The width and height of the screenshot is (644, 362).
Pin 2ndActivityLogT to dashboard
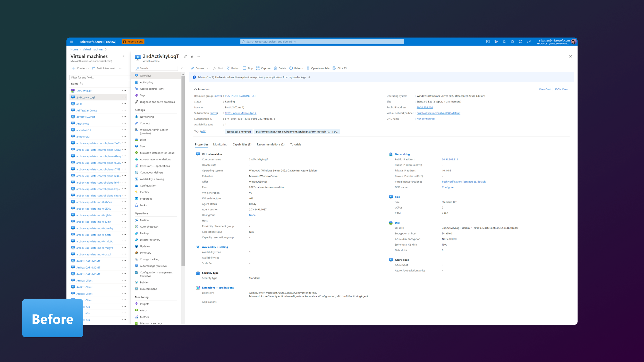click(185, 56)
